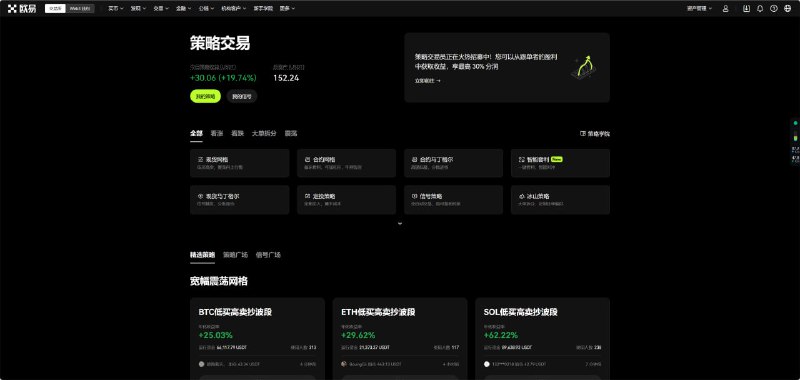Image resolution: width=800 pixels, height=380 pixels.
Task: Expand the 机构客户 institutional menu
Action: [x=234, y=9]
